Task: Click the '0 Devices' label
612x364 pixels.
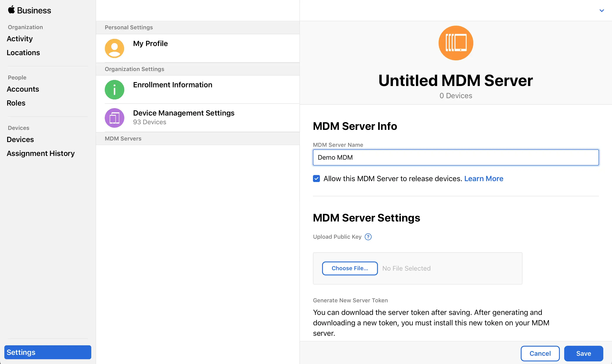Action: tap(456, 96)
